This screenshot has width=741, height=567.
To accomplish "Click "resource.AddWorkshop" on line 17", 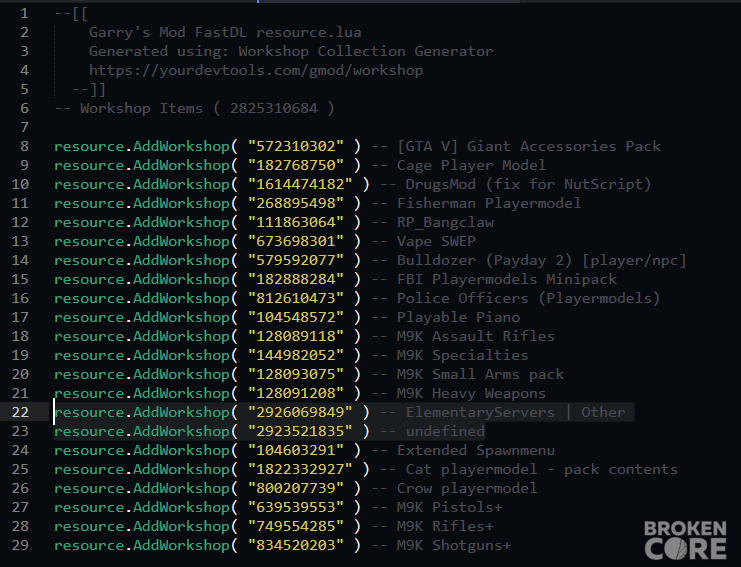I will pyautogui.click(x=142, y=317).
